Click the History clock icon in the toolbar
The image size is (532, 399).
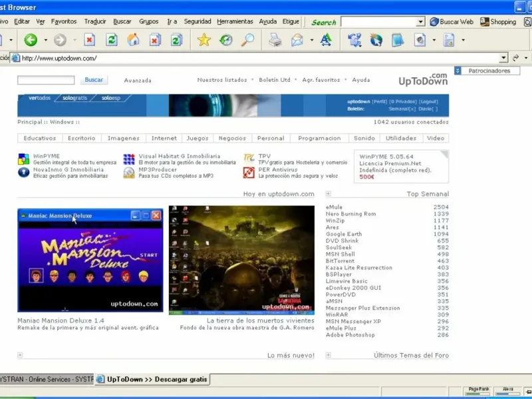click(225, 41)
